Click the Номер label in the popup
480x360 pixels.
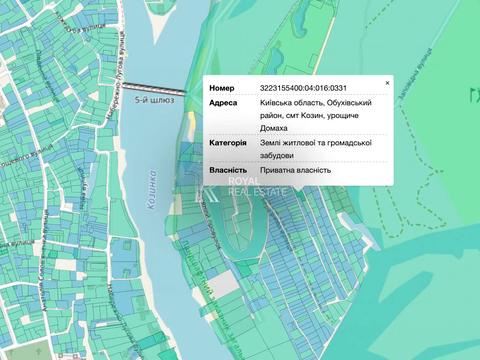[222, 88]
